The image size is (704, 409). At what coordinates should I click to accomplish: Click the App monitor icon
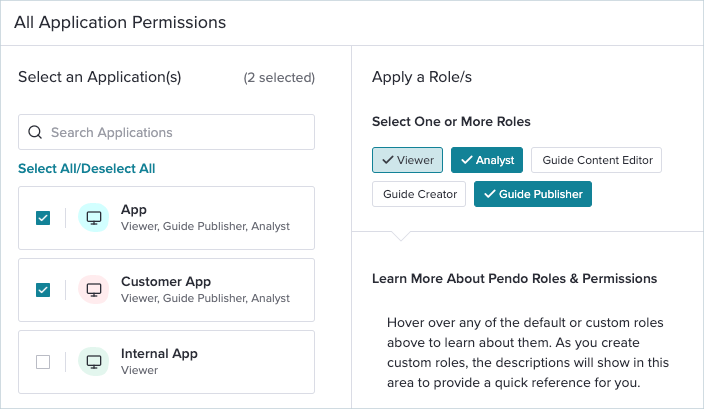point(94,218)
